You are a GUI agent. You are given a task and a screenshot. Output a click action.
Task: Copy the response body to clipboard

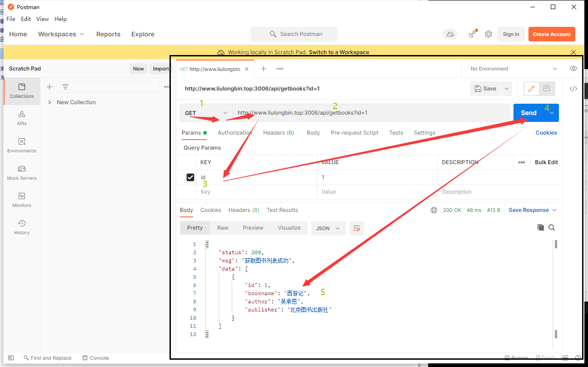(x=540, y=227)
